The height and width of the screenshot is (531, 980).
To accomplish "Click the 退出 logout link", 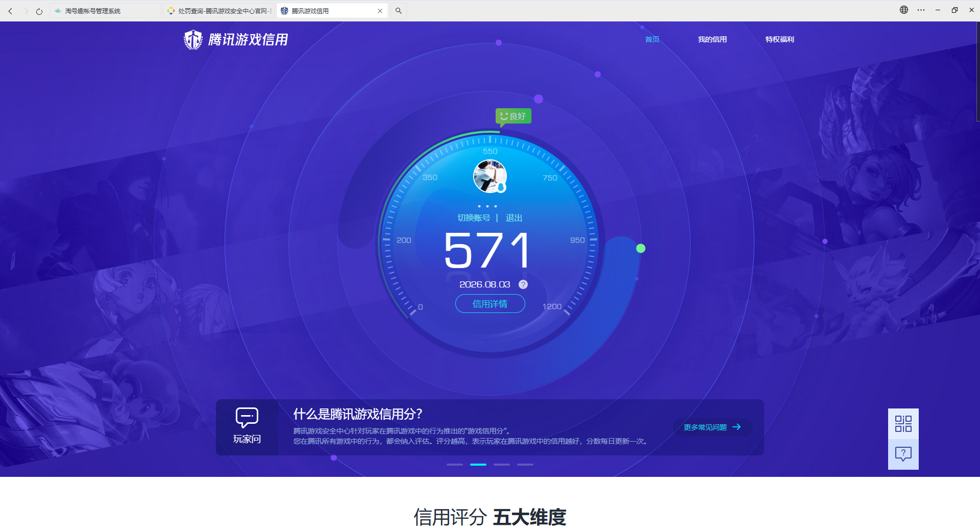I will tap(514, 218).
